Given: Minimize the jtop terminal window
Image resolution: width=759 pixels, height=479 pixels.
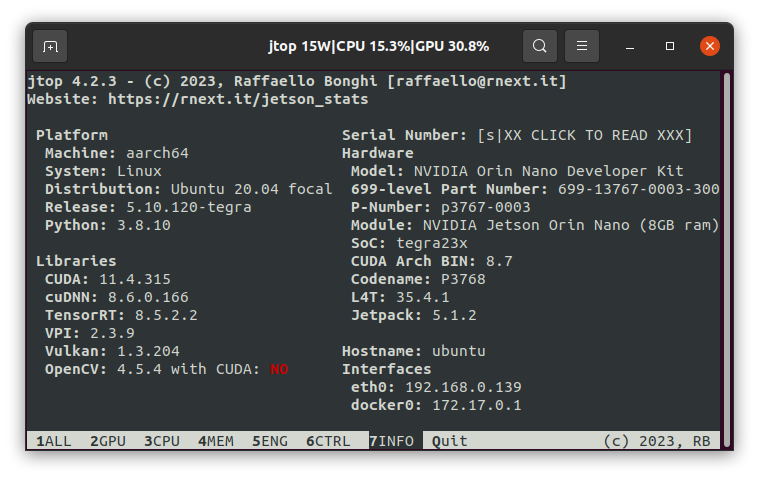Looking at the screenshot, I should (630, 46).
